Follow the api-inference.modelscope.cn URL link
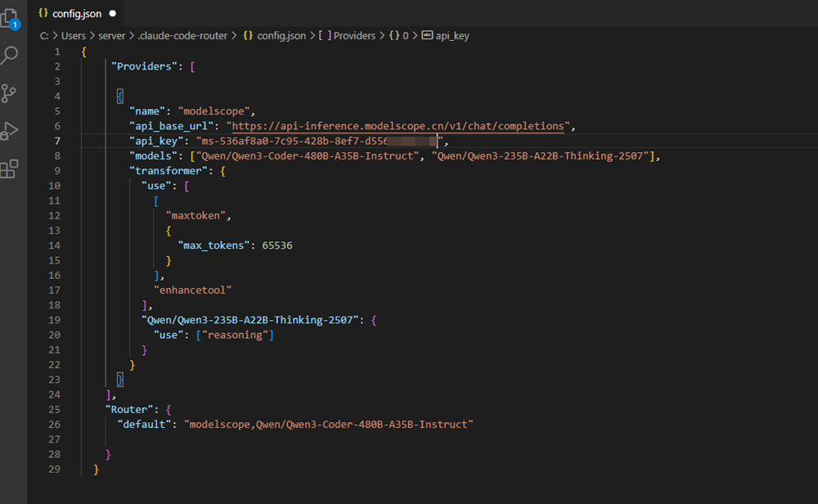This screenshot has width=818, height=504. 398,126
